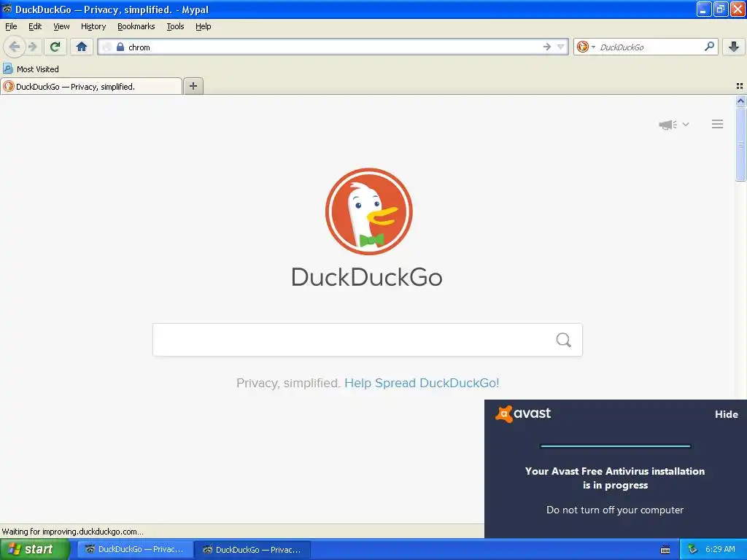Open the View menu
This screenshot has width=747, height=560.
tap(61, 26)
